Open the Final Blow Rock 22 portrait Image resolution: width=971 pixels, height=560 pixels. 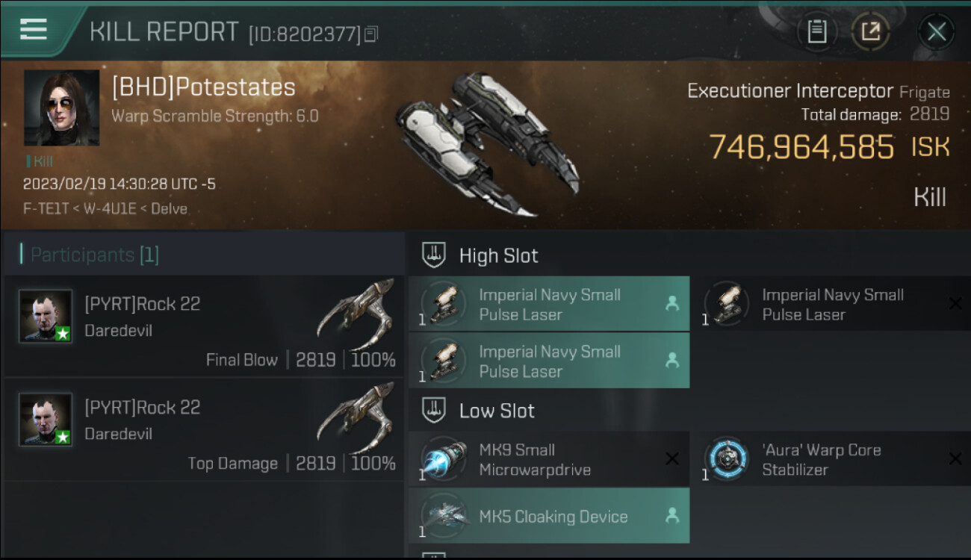coord(46,317)
